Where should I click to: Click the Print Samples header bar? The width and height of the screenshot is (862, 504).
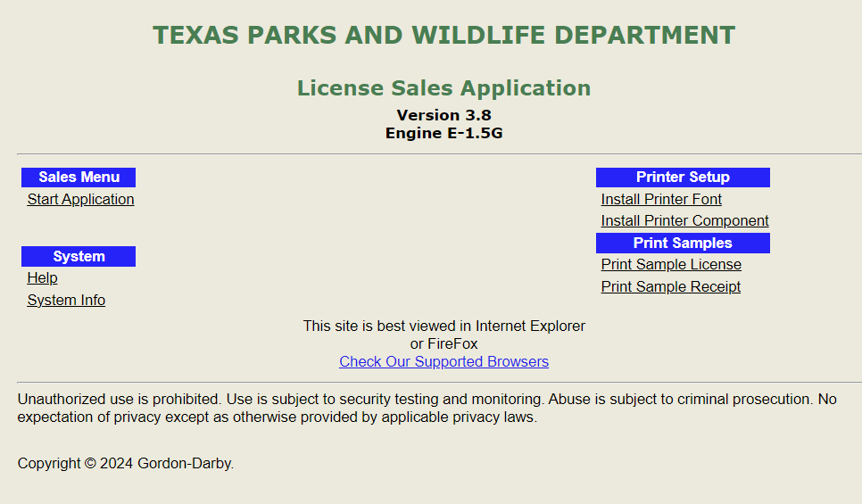pos(683,244)
